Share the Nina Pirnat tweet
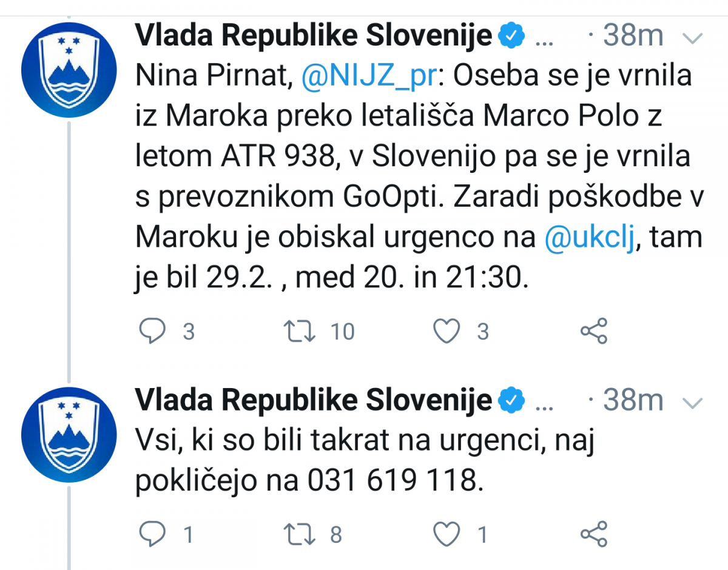This screenshot has width=728, height=570. click(x=594, y=331)
